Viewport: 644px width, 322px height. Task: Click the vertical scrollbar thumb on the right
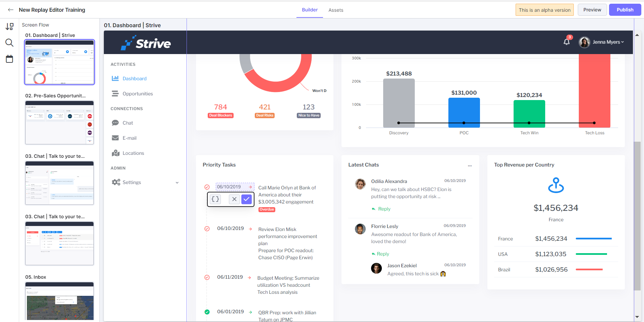[x=637, y=216]
